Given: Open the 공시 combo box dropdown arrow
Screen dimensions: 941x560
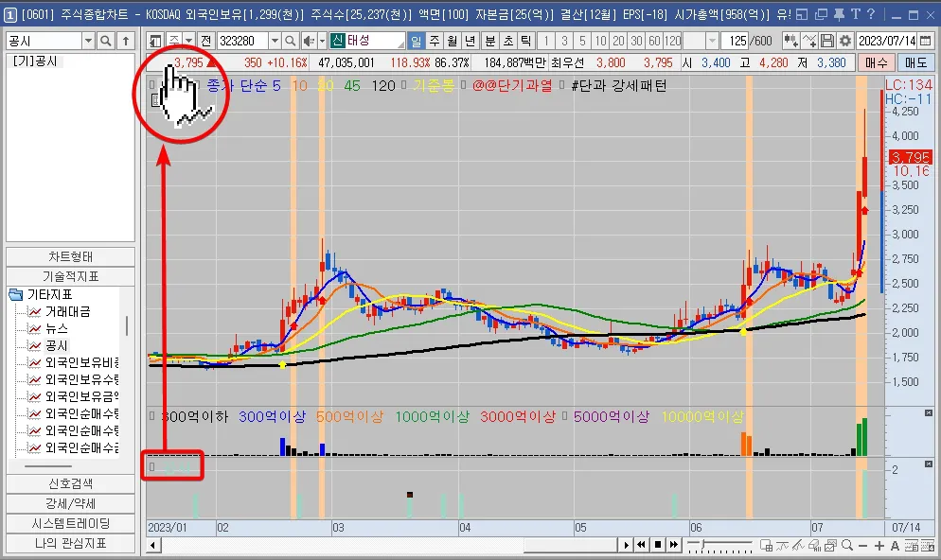Looking at the screenshot, I should coord(88,41).
